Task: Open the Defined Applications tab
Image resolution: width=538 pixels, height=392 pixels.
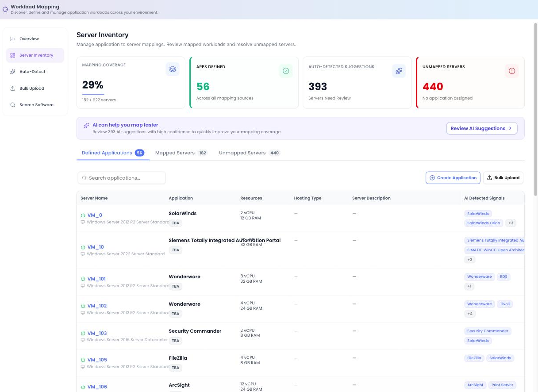Action: tap(113, 153)
